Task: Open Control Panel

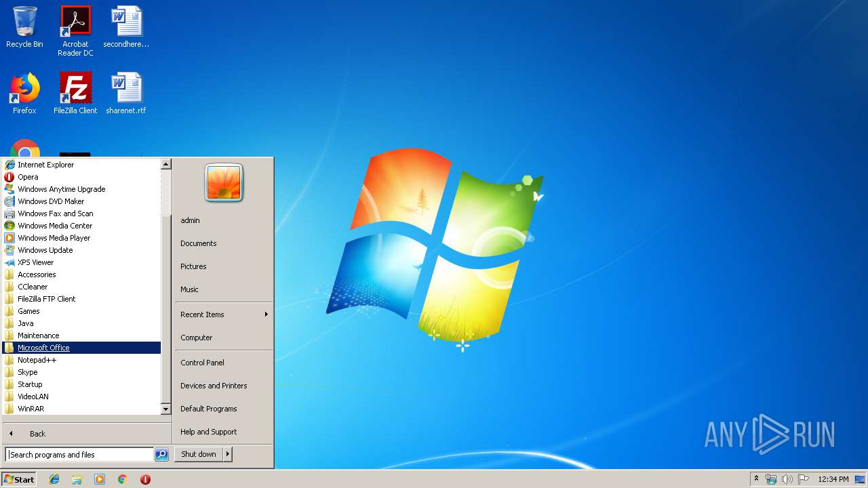Action: (x=224, y=363)
